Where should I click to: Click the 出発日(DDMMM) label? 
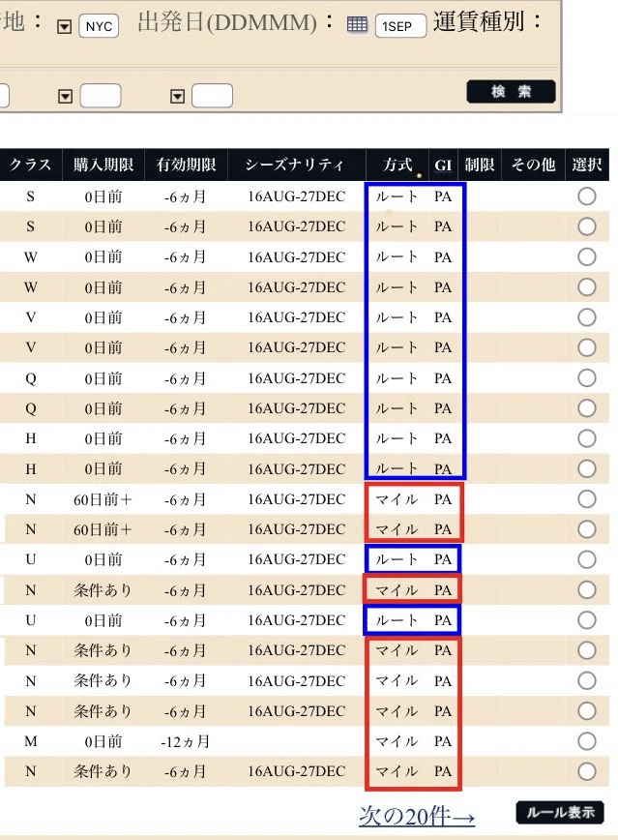pos(227,22)
